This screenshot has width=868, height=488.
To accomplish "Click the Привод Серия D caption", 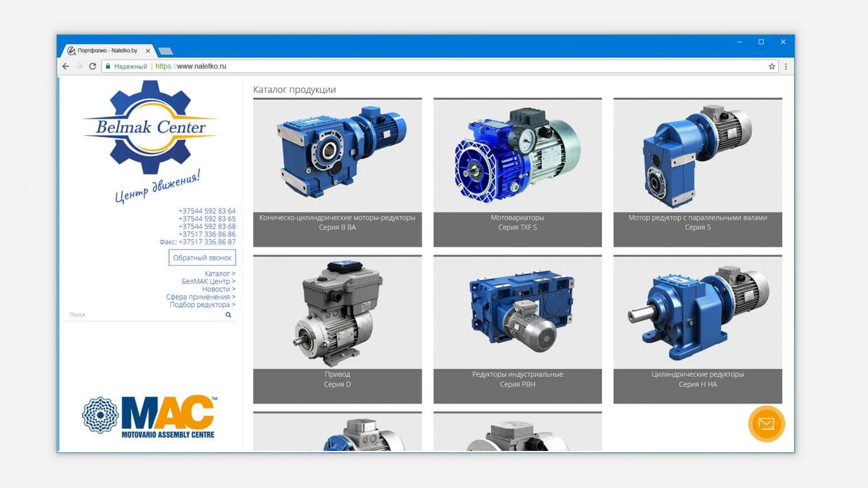I will 337,379.
